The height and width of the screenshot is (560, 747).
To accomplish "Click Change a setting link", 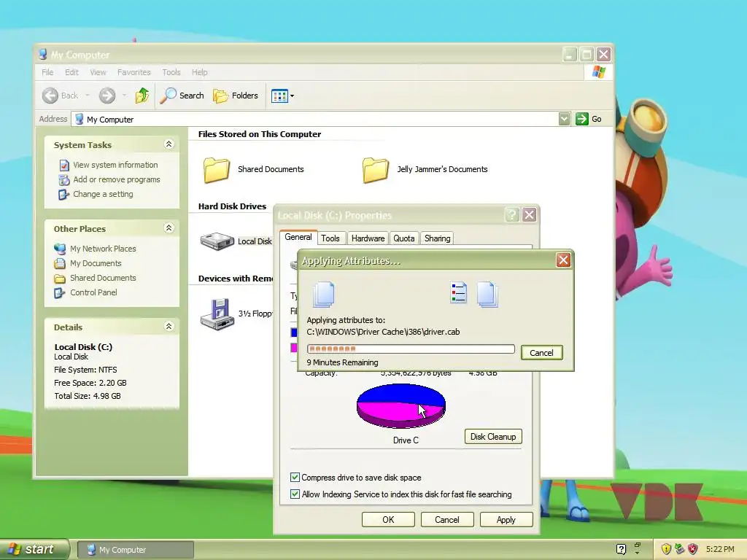I will pyautogui.click(x=103, y=194).
